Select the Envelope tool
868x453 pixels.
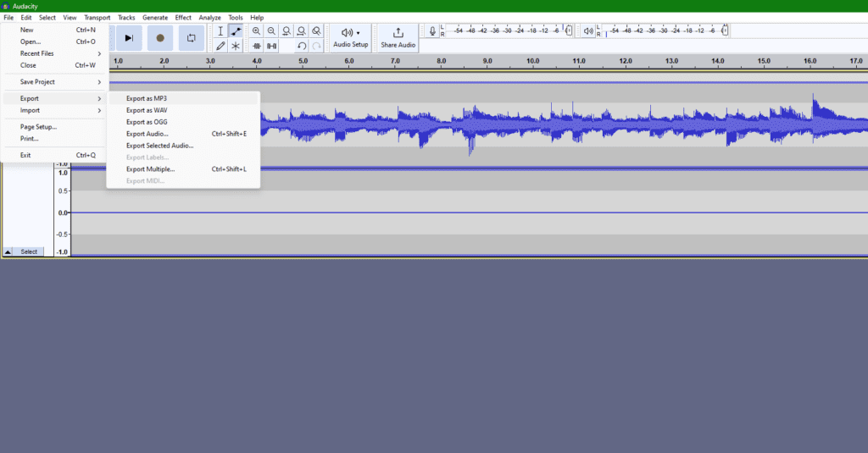[x=236, y=31]
